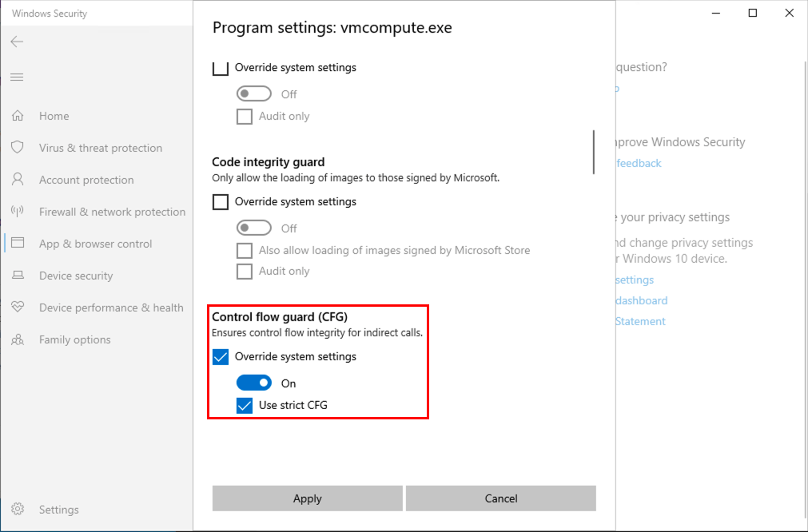Click the Code integrity guard heading
The height and width of the screenshot is (532, 808).
pyautogui.click(x=269, y=161)
